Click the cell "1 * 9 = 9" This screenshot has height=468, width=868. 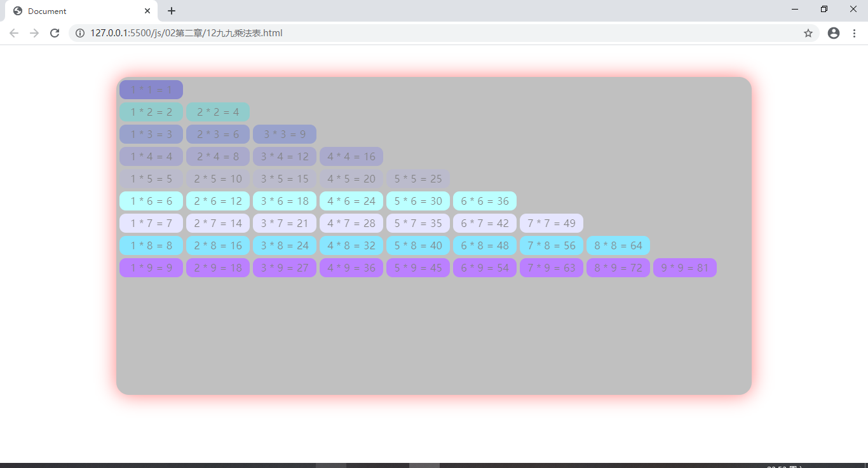(151, 268)
